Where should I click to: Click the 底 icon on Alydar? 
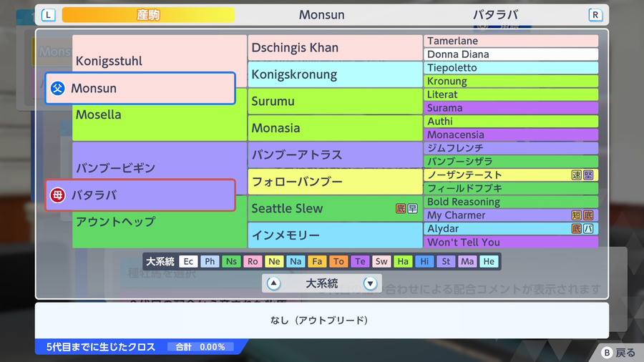(x=576, y=229)
